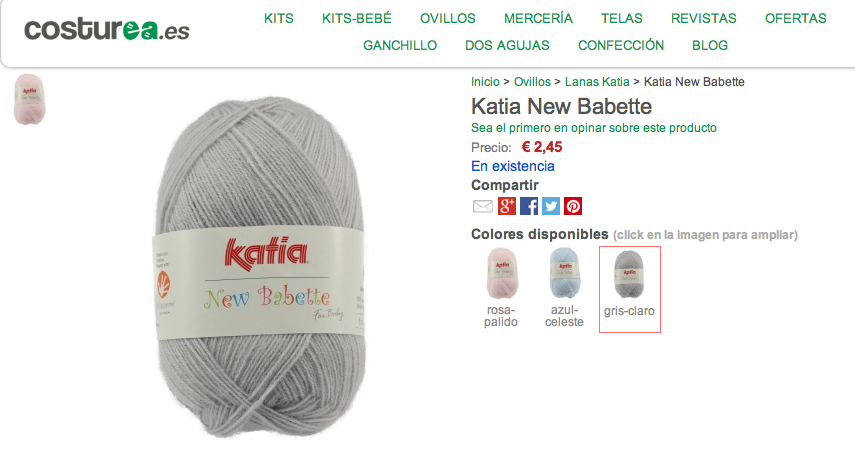Open the MERCERÍA menu
Screen dimensions: 855x461
click(538, 19)
